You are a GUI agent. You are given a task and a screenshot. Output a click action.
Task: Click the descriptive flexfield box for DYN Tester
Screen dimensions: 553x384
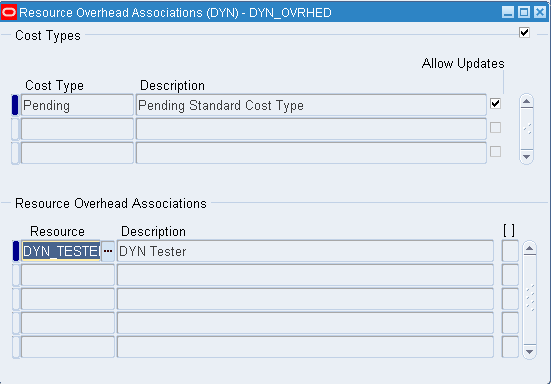click(x=510, y=251)
